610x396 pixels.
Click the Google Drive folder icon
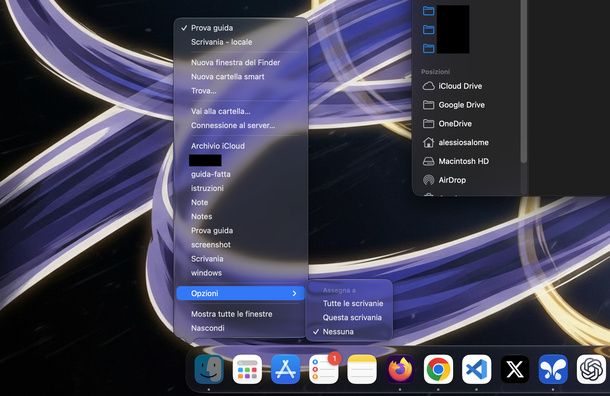[x=428, y=105]
